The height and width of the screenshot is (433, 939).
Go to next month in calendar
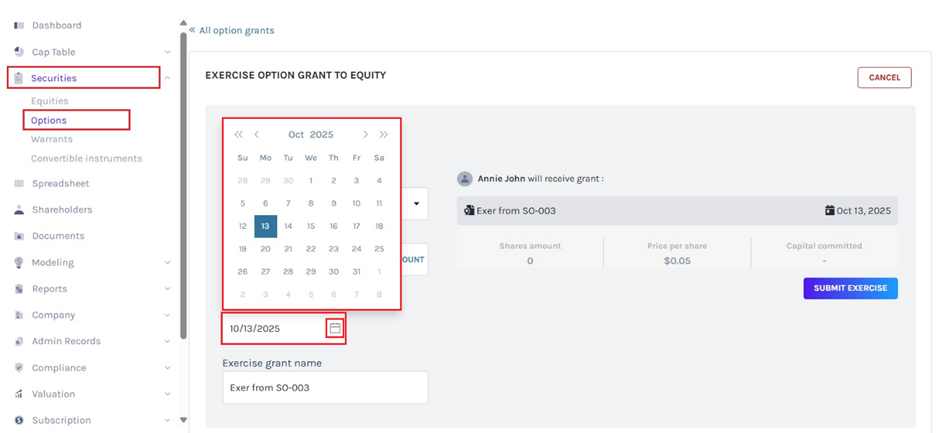coord(366,135)
